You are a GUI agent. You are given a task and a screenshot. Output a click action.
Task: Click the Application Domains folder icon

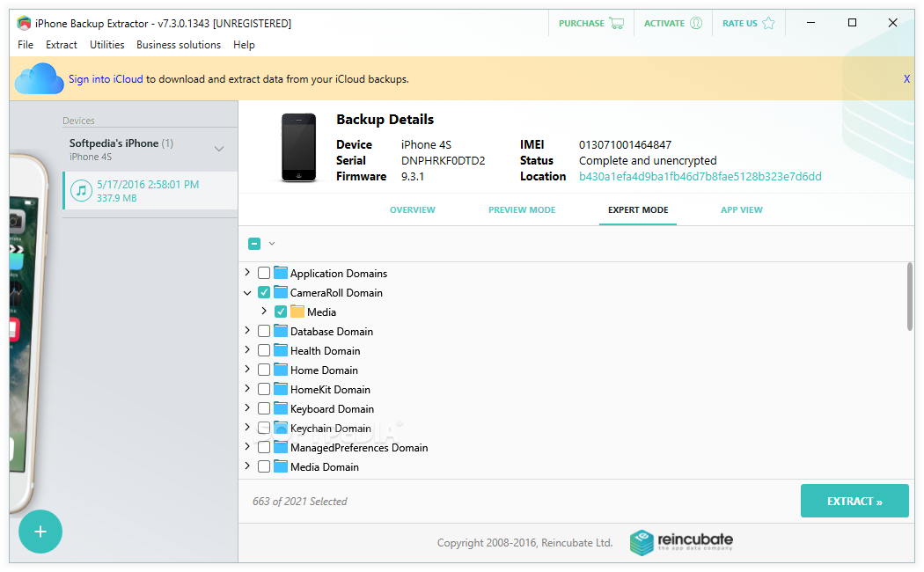point(281,273)
